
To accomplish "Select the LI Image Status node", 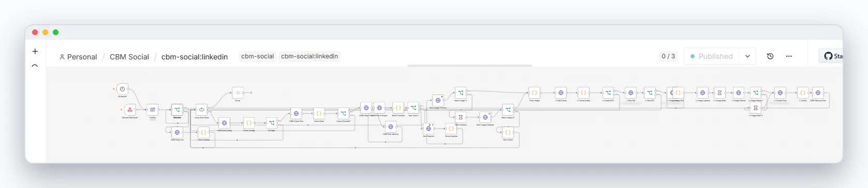I will pyautogui.click(x=739, y=92).
